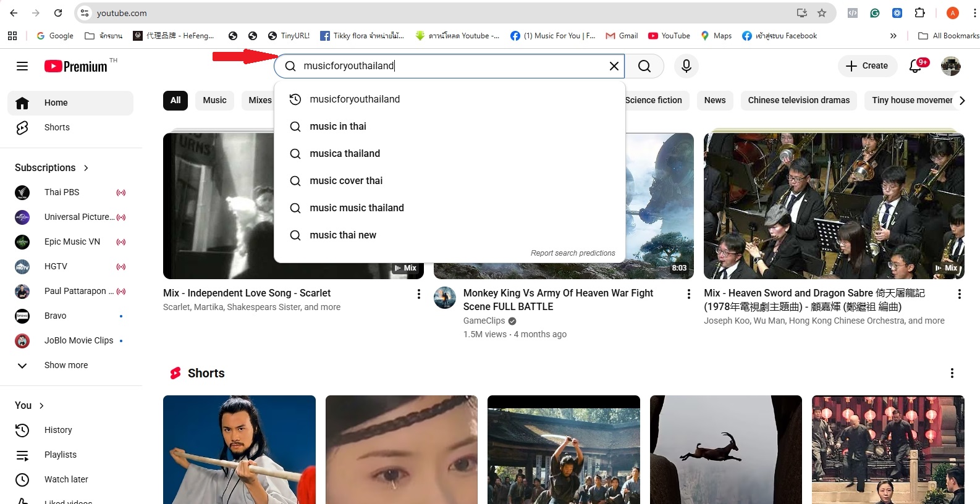This screenshot has width=980, height=504.
Task: Open Shorts in the sidebar
Action: [57, 127]
